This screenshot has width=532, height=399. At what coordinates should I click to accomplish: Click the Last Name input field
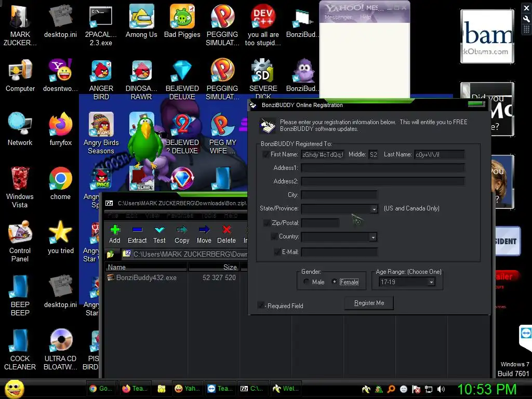[440, 155]
